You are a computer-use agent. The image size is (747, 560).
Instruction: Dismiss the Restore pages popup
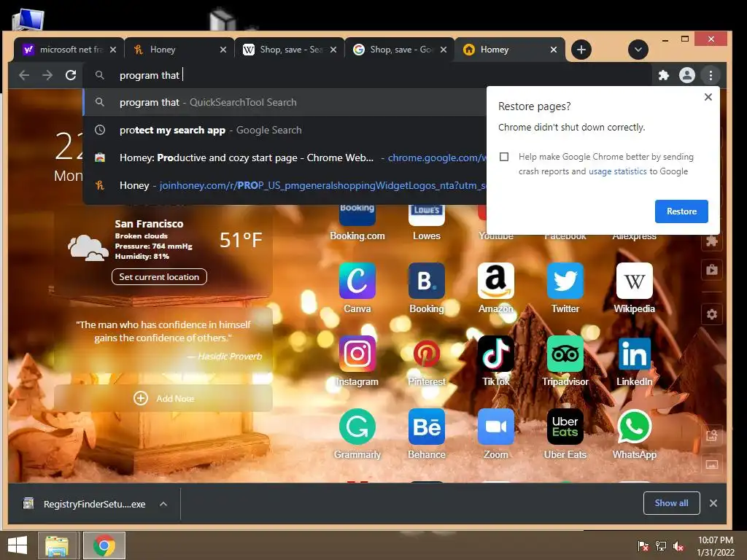pos(708,97)
